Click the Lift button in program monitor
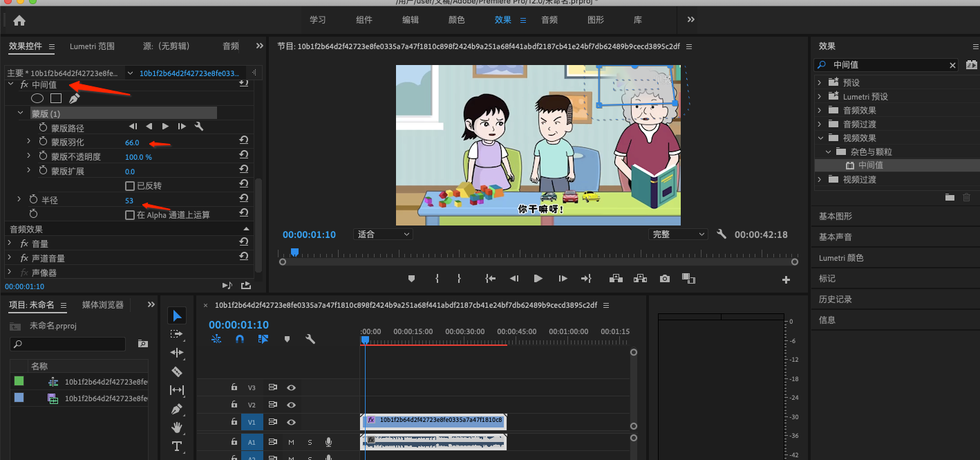980x460 pixels. pyautogui.click(x=616, y=279)
